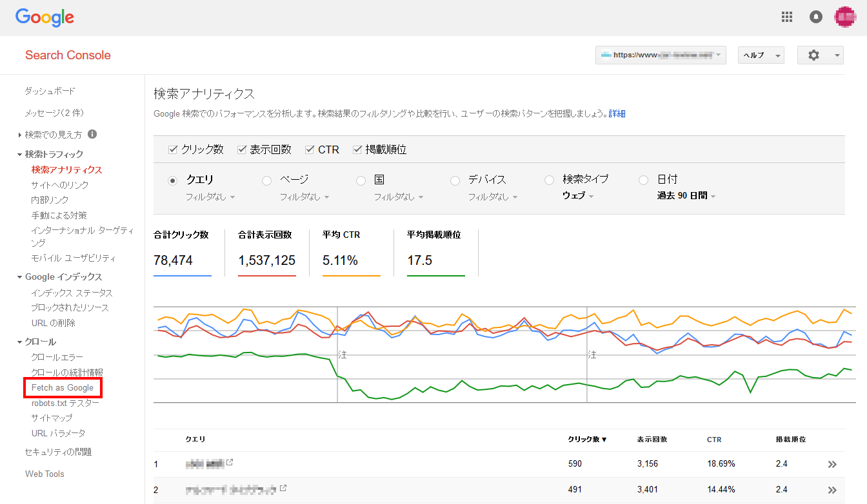
Task: Click double-arrow details icon for row 1
Action: coord(832,464)
